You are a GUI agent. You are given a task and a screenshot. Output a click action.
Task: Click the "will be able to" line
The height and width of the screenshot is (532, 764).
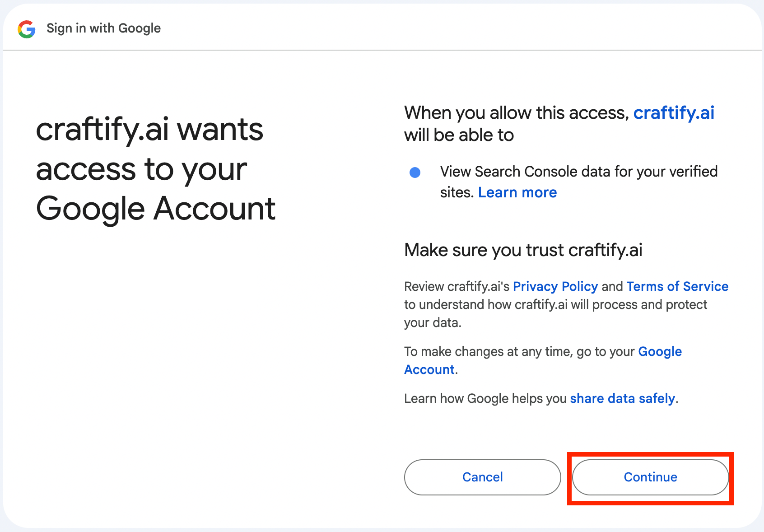pyautogui.click(x=459, y=135)
